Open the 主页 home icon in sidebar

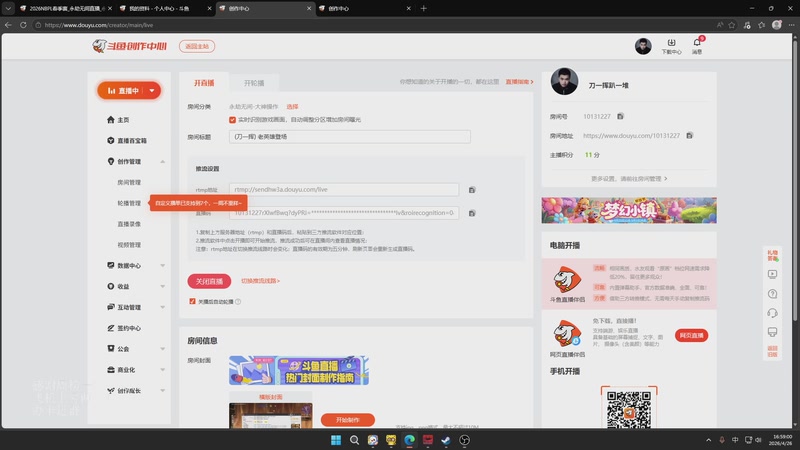[x=111, y=120]
